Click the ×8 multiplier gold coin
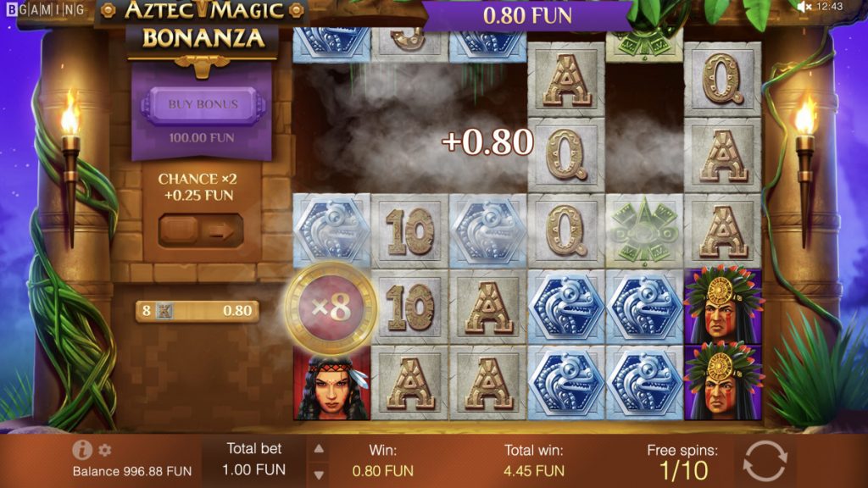This screenshot has width=868, height=488. (x=331, y=308)
